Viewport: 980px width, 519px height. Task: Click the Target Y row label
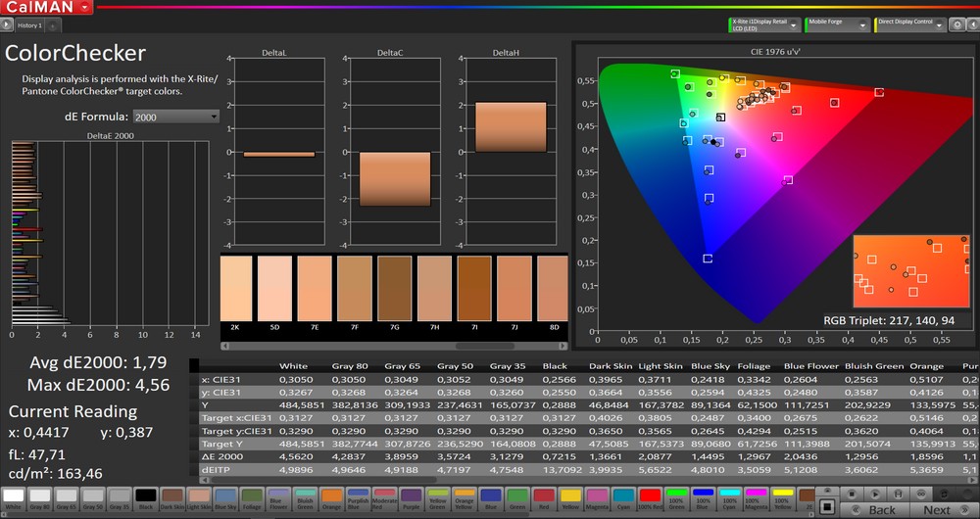[221, 444]
